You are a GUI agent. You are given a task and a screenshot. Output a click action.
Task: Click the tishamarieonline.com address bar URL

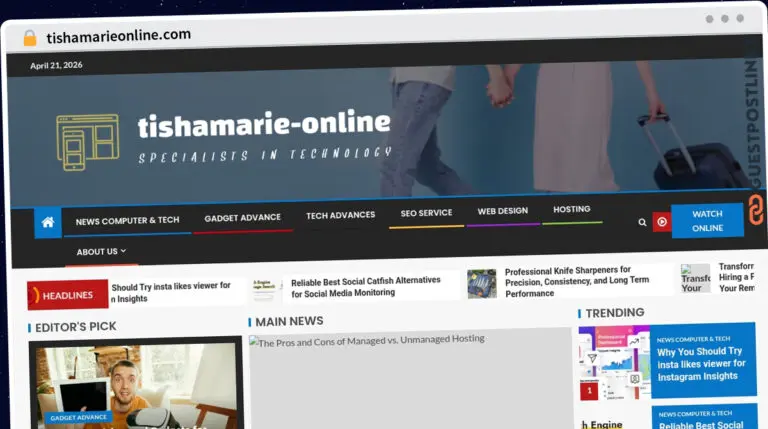119,36
